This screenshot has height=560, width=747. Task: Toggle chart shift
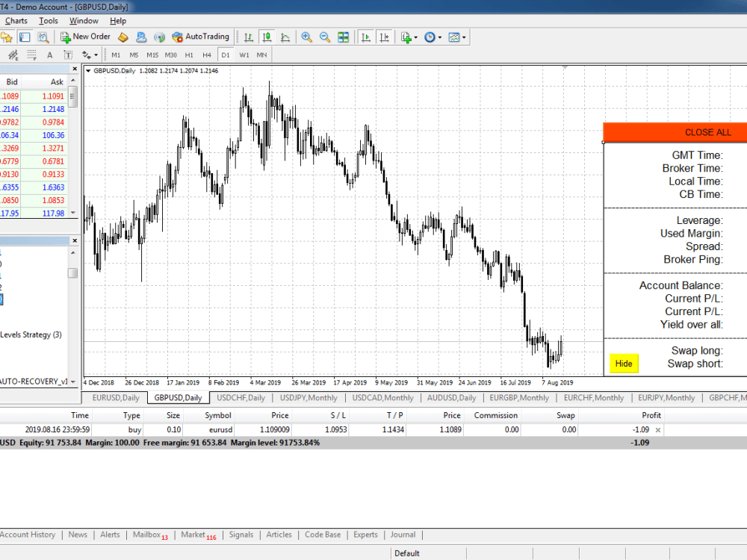(385, 37)
